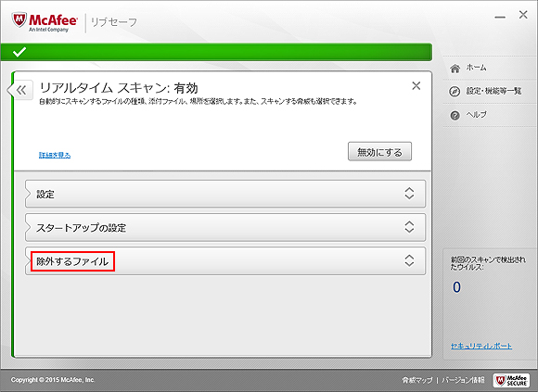Click the 無効にする button
The image size is (538, 392).
tap(379, 151)
